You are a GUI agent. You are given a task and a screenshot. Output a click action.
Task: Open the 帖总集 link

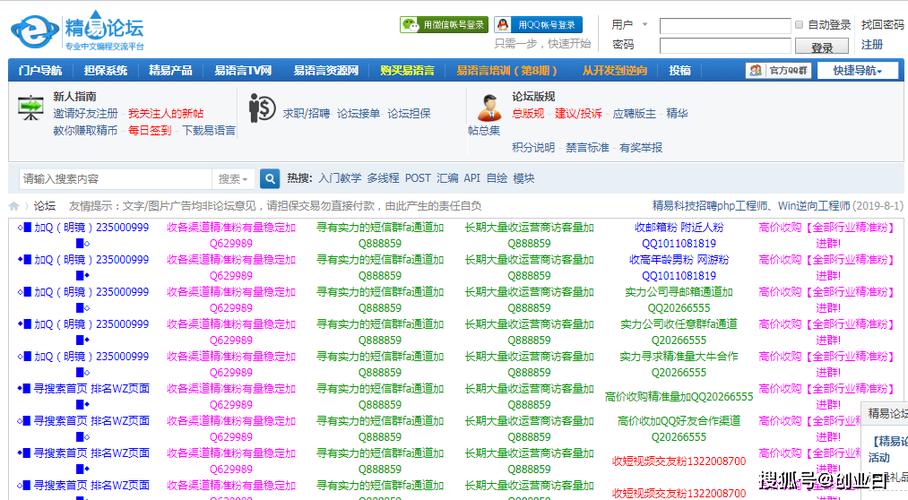(x=484, y=130)
